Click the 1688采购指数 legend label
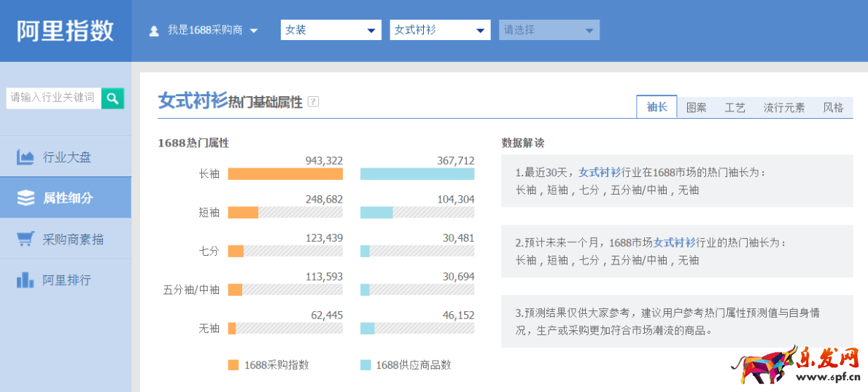This screenshot has width=868, height=392. [276, 365]
